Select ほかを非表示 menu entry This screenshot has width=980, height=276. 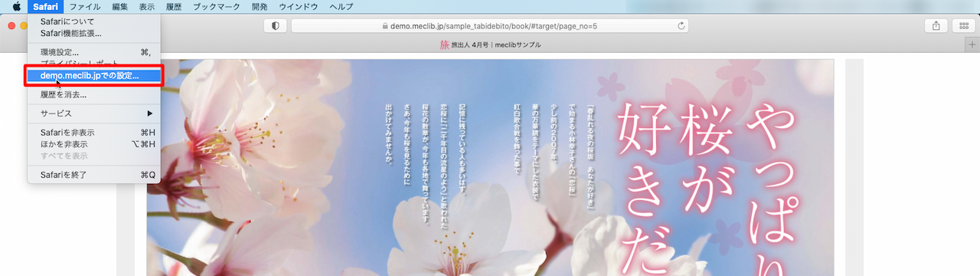pos(94,144)
